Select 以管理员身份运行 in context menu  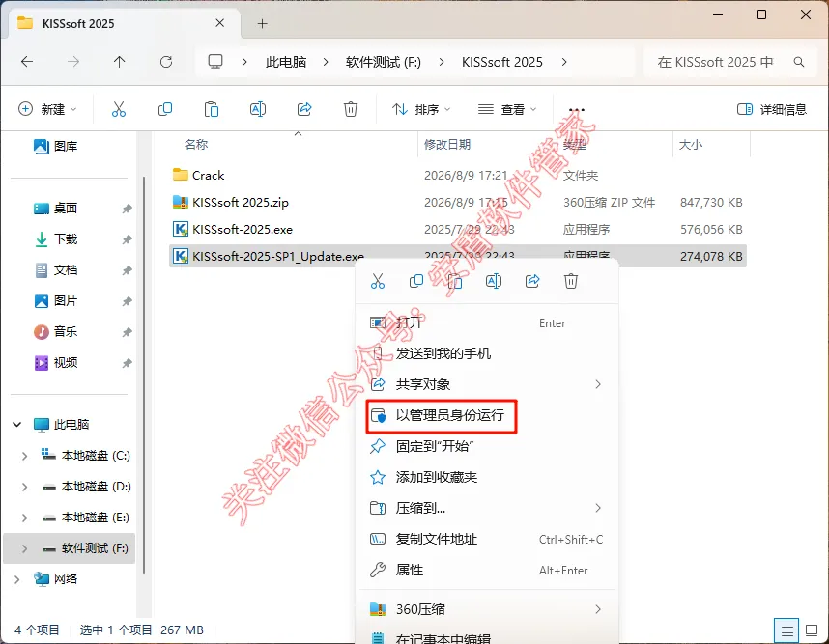point(442,416)
